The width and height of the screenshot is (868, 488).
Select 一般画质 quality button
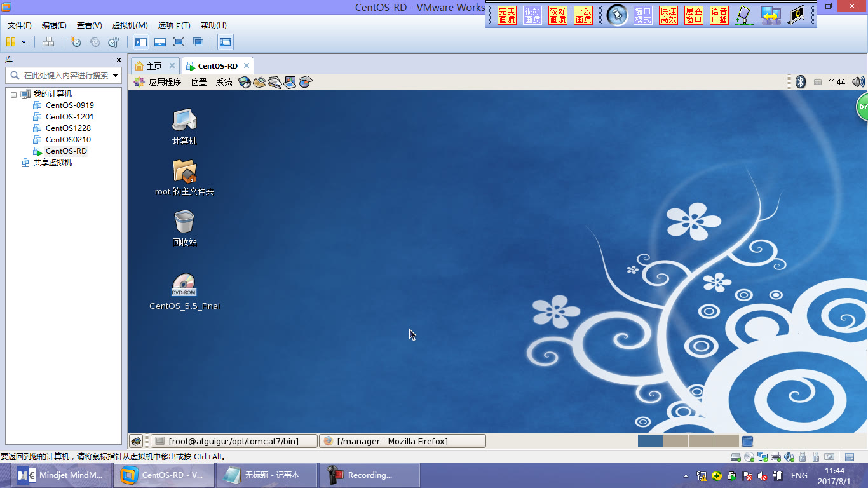pos(583,15)
